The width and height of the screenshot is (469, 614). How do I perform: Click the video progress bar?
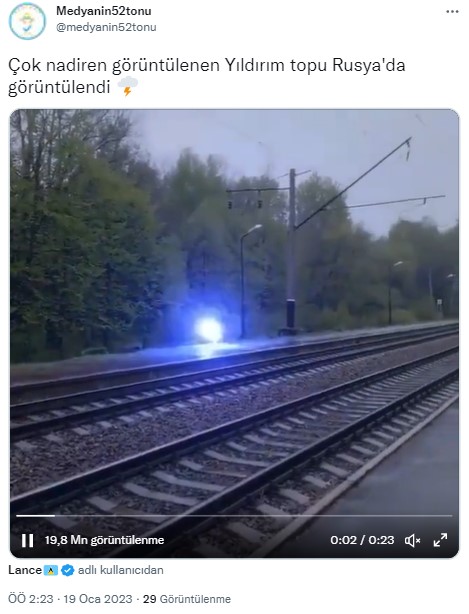tap(234, 516)
